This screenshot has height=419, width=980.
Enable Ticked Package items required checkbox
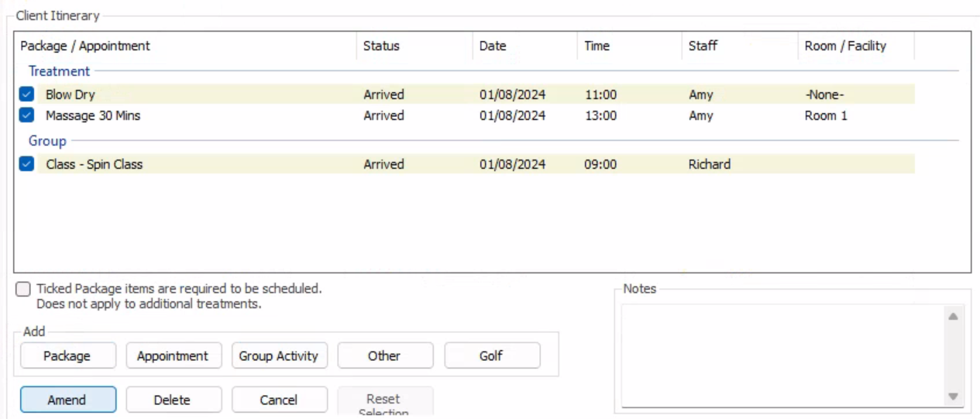23,289
